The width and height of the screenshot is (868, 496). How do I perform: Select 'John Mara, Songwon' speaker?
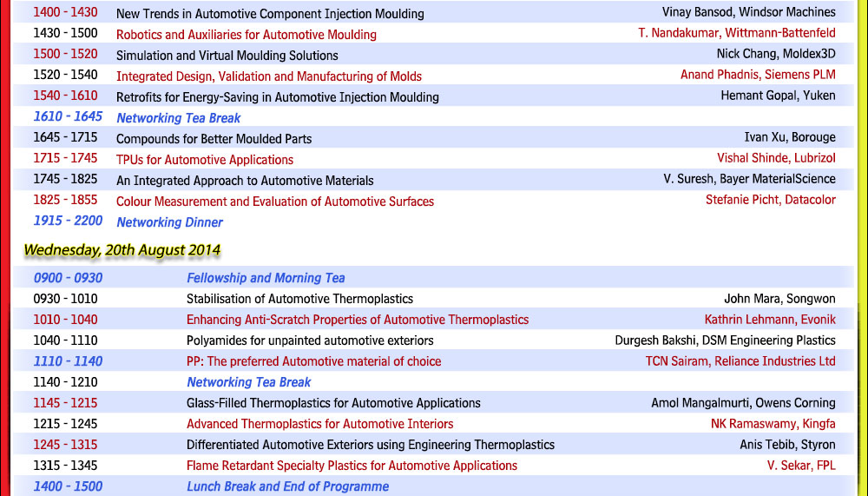(779, 299)
